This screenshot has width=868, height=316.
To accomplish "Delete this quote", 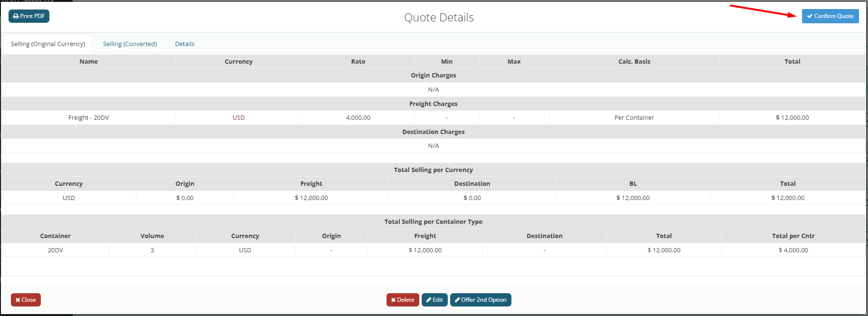I will pyautogui.click(x=402, y=300).
